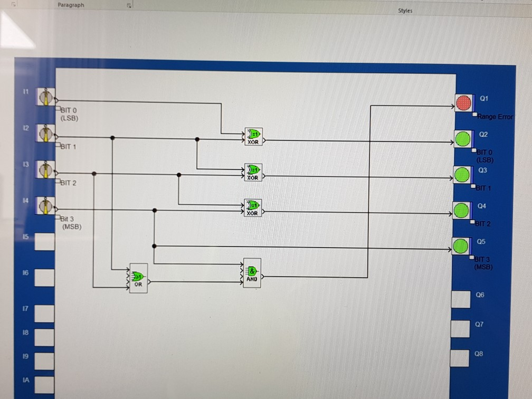Click the Q1 terminal label
This screenshot has width=532, height=399.
click(x=484, y=99)
